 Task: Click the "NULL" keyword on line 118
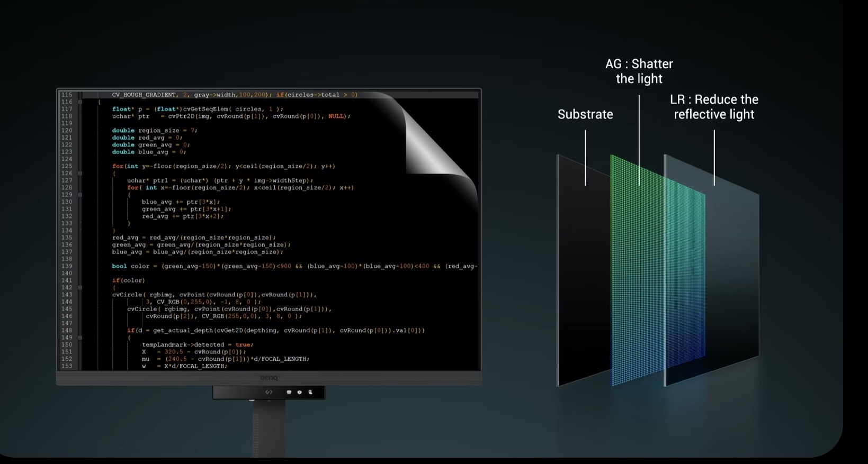336,116
